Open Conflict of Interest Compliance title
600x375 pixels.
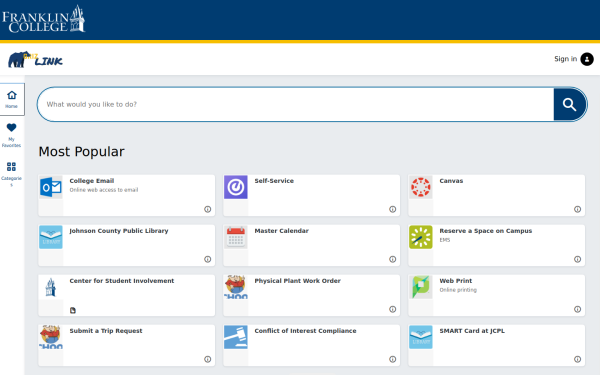click(x=305, y=331)
